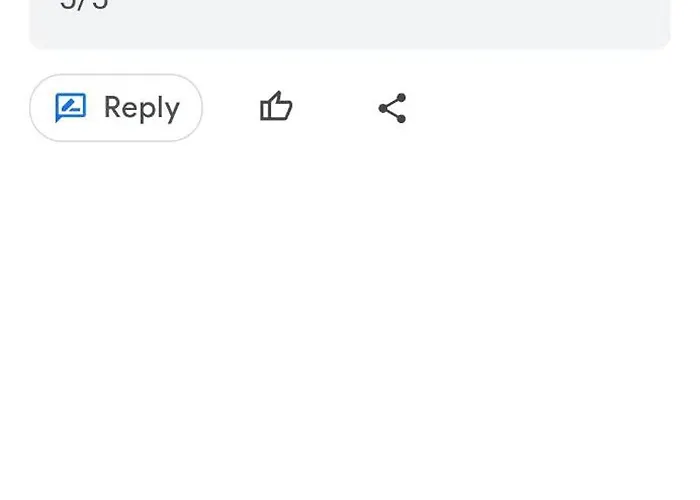The width and height of the screenshot is (700, 500).
Task: Click the score text in the gray card
Action: pyautogui.click(x=85, y=4)
